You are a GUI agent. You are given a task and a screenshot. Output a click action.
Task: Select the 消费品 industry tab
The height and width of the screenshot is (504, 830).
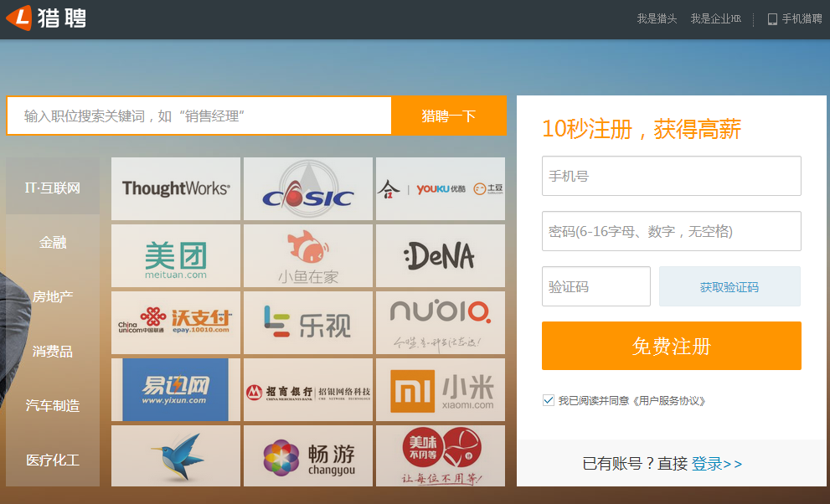click(x=53, y=351)
